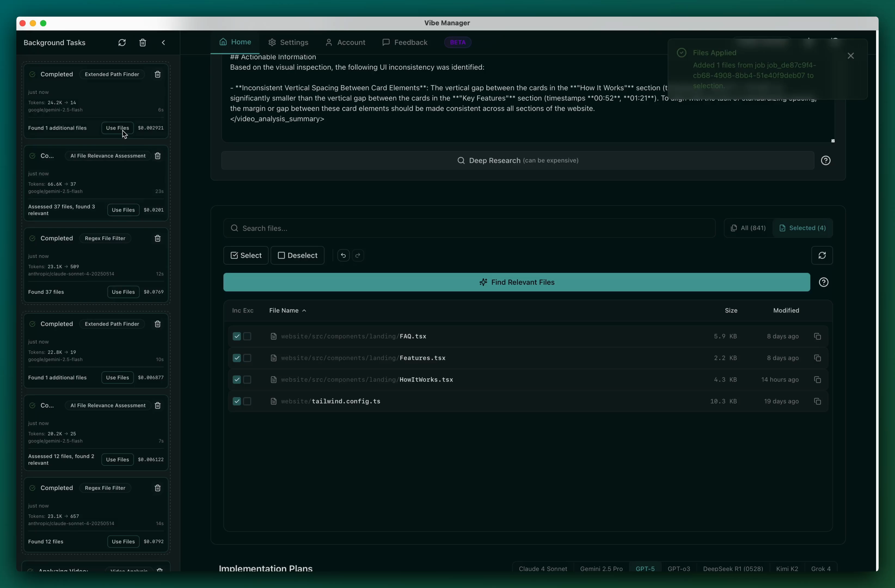Open help for Deep Research

point(825,161)
